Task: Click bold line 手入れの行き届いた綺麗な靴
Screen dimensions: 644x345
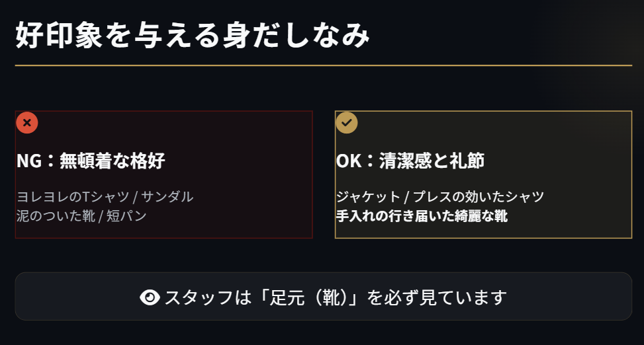Action: click(422, 216)
